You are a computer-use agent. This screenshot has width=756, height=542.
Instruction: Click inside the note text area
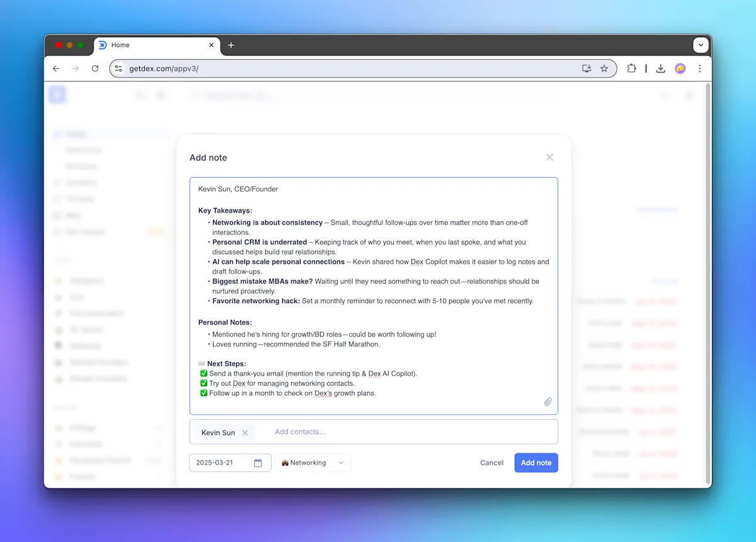(374, 296)
